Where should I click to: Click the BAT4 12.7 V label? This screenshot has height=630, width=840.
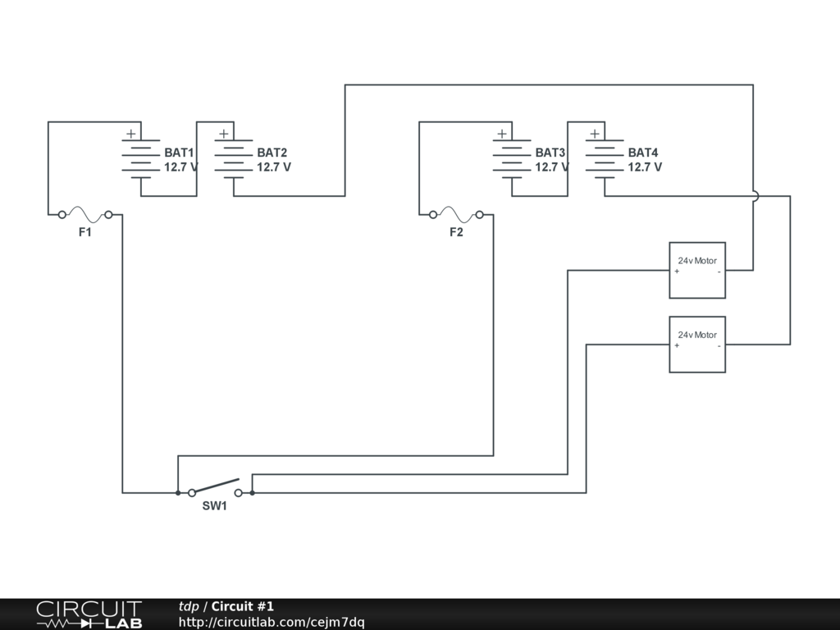645,167
